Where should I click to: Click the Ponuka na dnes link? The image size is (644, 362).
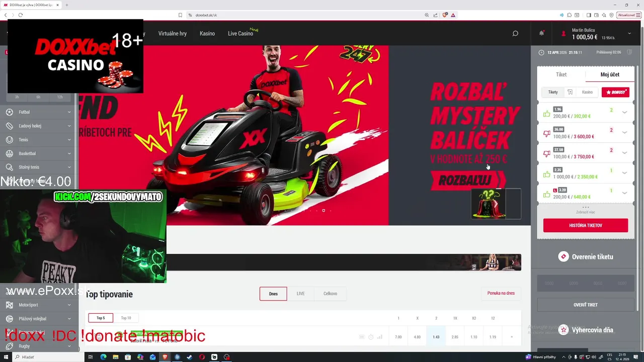pos(501,293)
